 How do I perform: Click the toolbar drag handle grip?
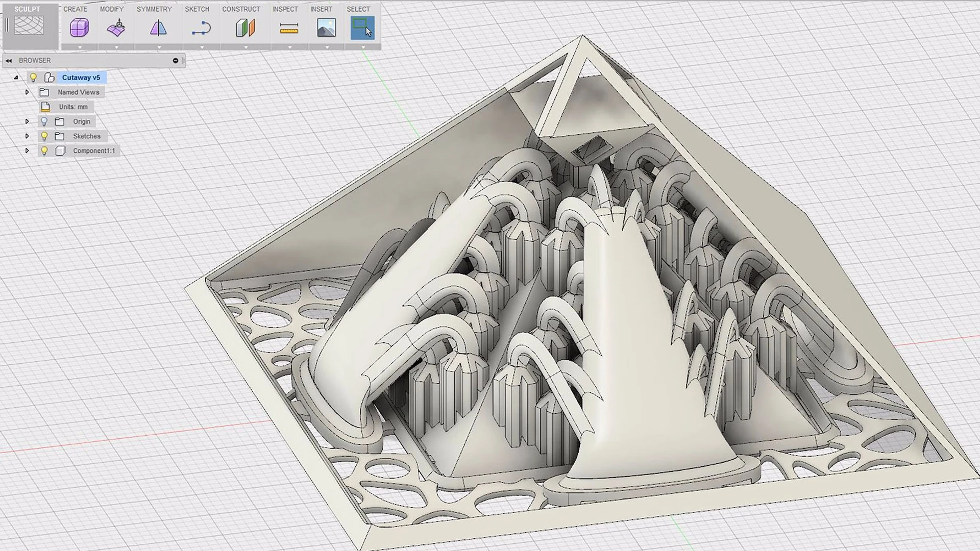pyautogui.click(x=7, y=25)
